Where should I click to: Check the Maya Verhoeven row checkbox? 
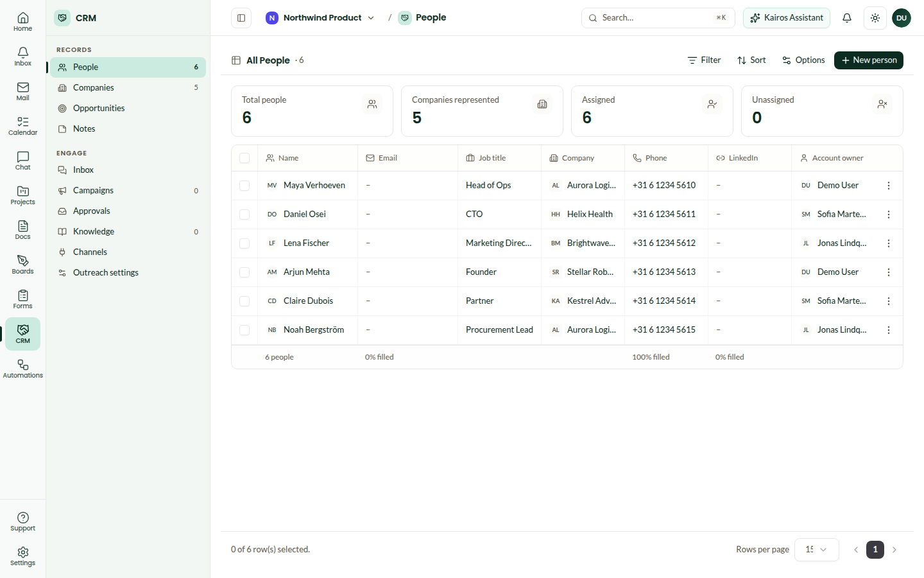point(244,186)
